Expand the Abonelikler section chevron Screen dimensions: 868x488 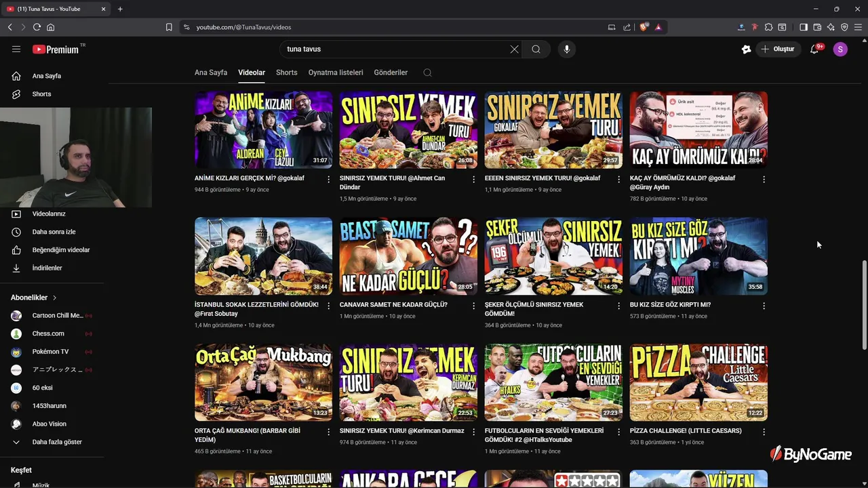55,298
